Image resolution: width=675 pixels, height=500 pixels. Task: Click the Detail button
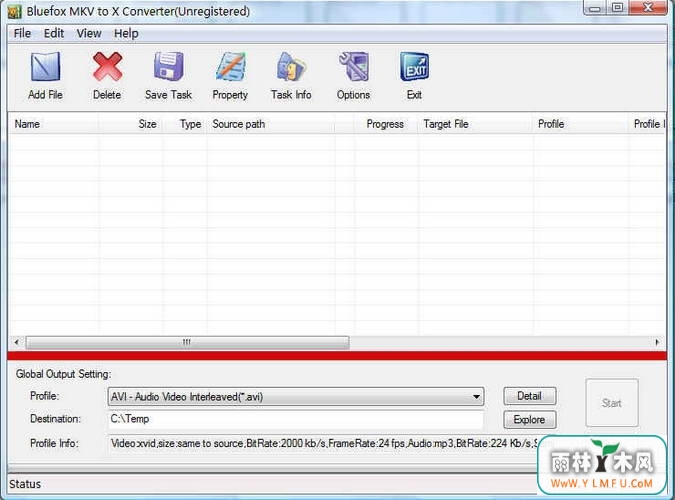[x=529, y=396]
